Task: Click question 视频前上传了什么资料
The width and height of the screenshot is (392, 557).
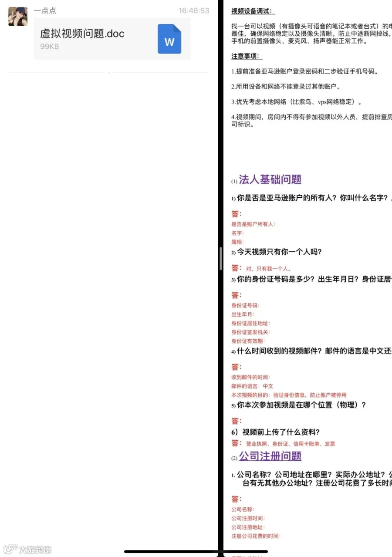Action: click(276, 432)
